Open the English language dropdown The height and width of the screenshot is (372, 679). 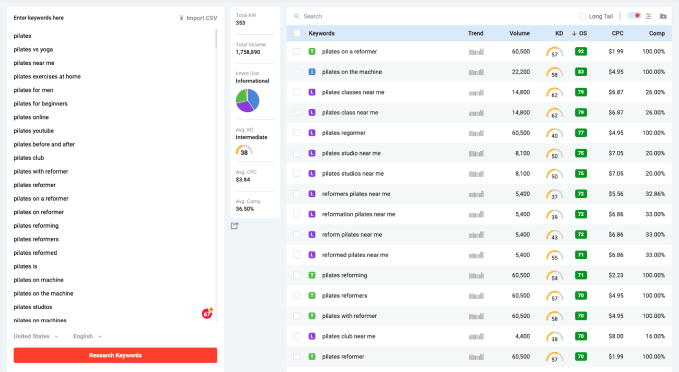coord(87,336)
